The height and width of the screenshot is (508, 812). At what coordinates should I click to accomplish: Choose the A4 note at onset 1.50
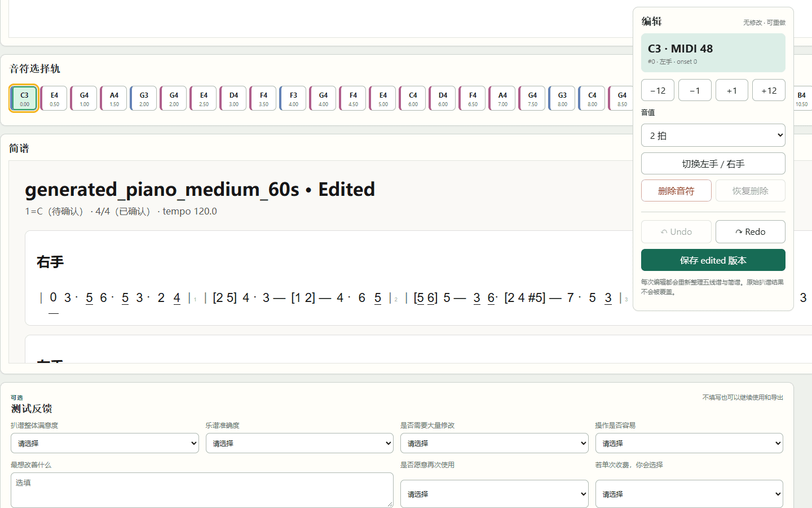114,98
